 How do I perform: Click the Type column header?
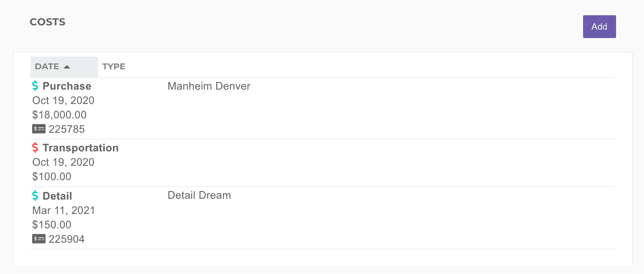(114, 67)
